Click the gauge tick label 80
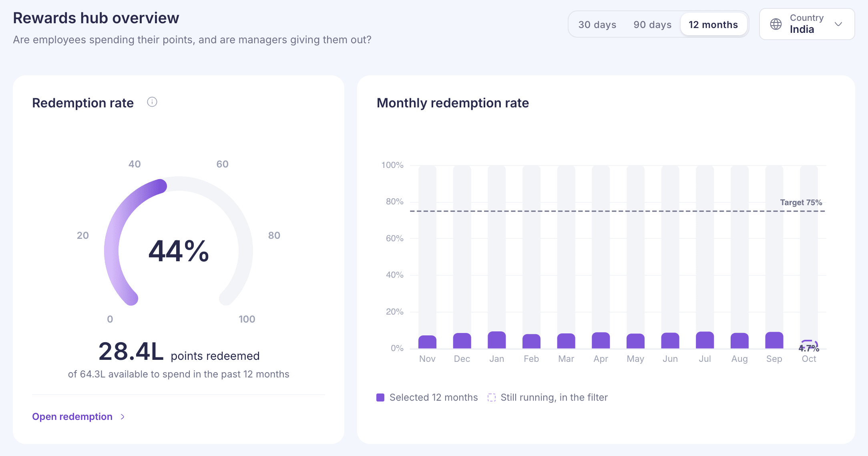 [274, 235]
